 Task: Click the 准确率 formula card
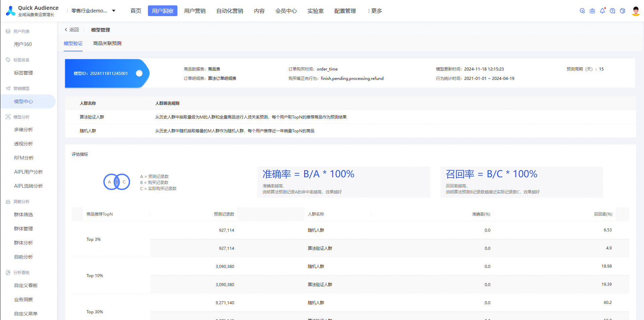pos(343,182)
